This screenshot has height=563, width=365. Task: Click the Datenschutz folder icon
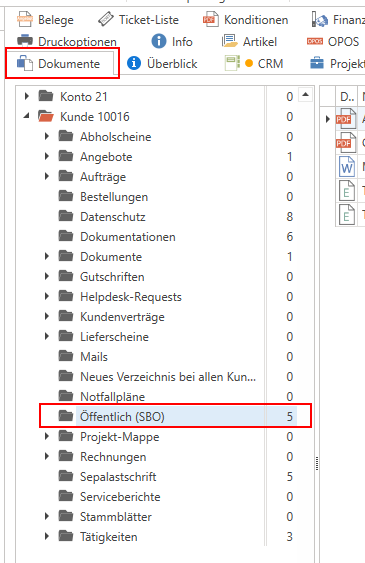pos(66,216)
